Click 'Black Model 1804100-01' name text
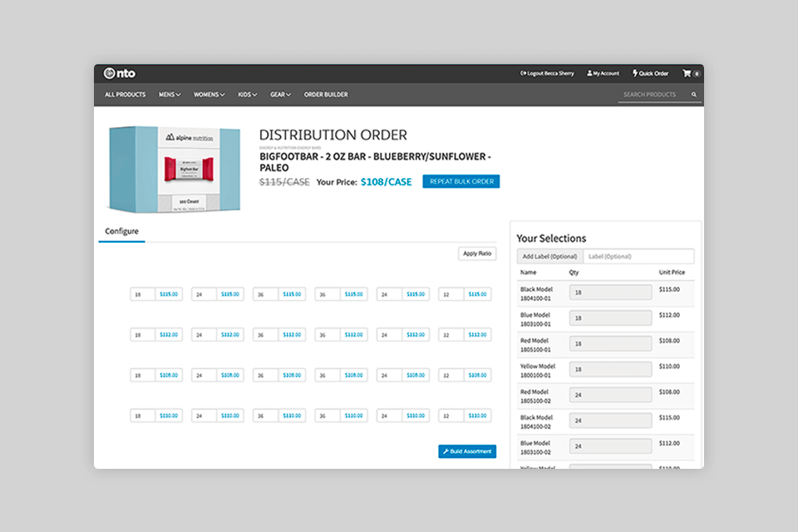Viewport: 798px width, 532px height. click(x=536, y=293)
